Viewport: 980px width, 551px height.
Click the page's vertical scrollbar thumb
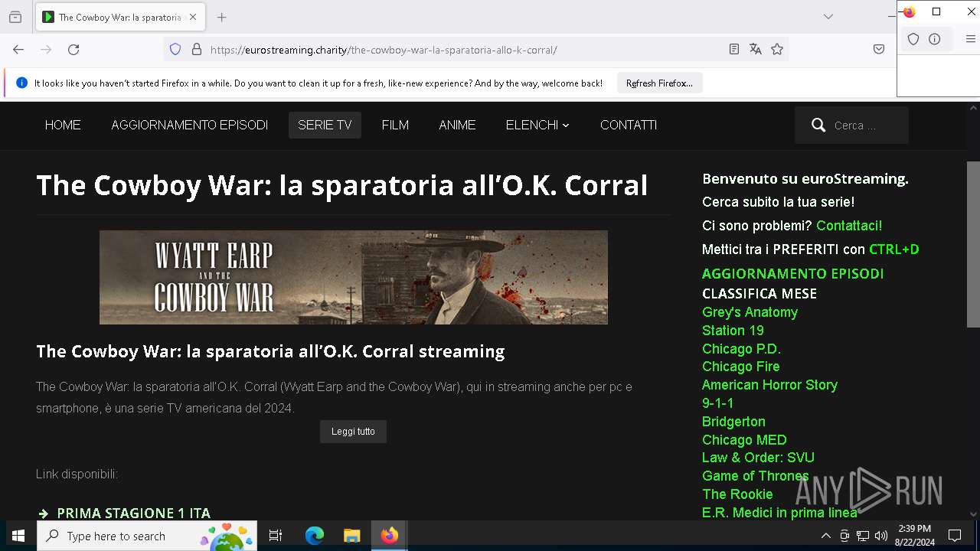tap(973, 244)
